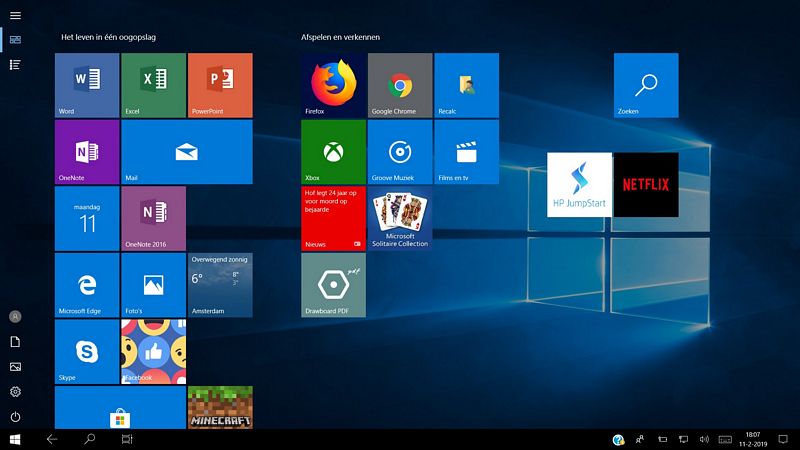Click the battery tray icon

662,439
